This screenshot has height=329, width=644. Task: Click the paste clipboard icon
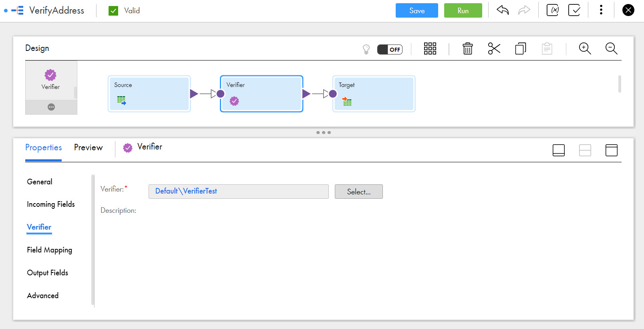(x=547, y=48)
